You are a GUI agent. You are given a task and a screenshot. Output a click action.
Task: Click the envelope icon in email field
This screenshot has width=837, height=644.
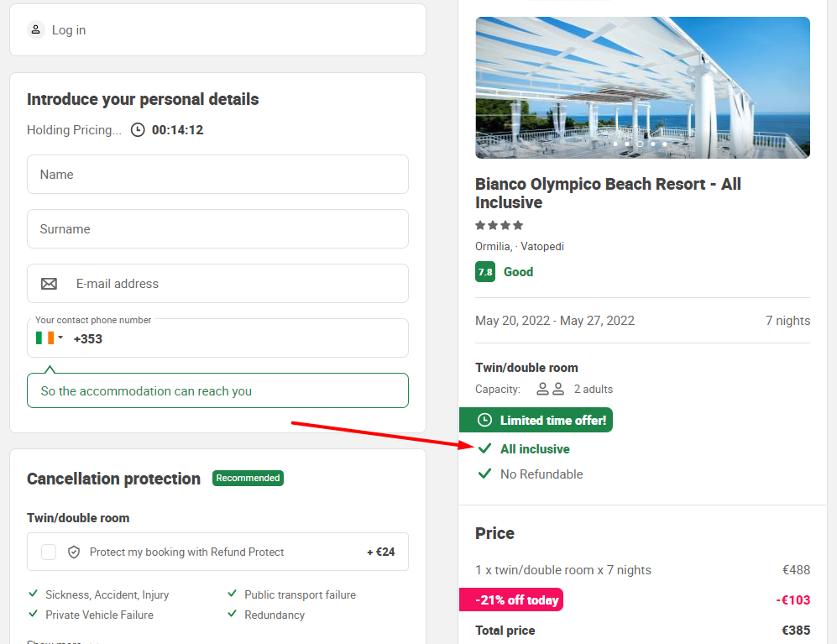(49, 284)
